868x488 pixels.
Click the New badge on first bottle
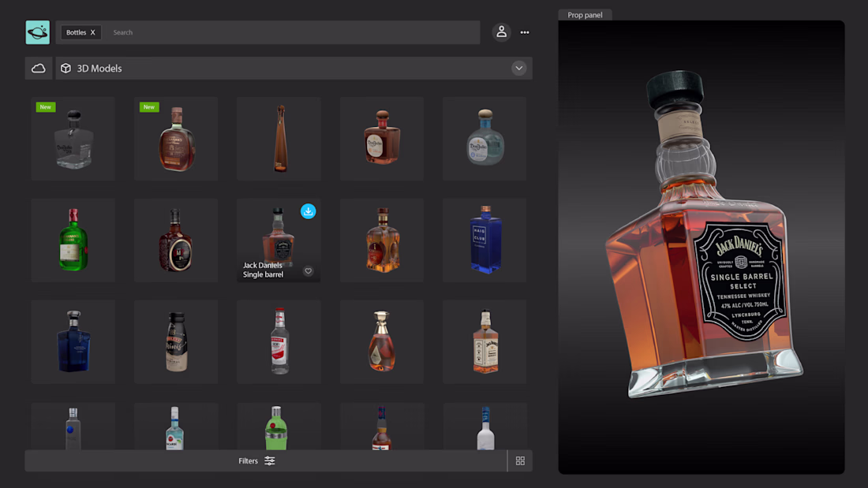click(46, 106)
